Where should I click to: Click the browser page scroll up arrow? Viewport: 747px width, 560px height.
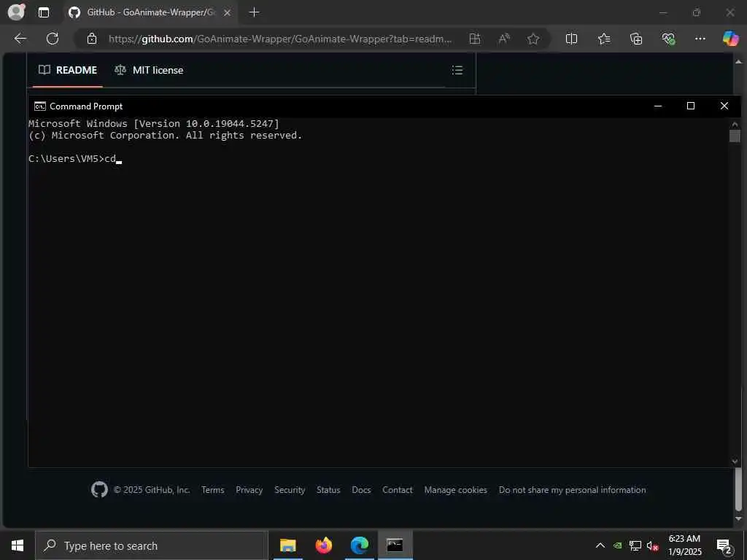coord(738,62)
